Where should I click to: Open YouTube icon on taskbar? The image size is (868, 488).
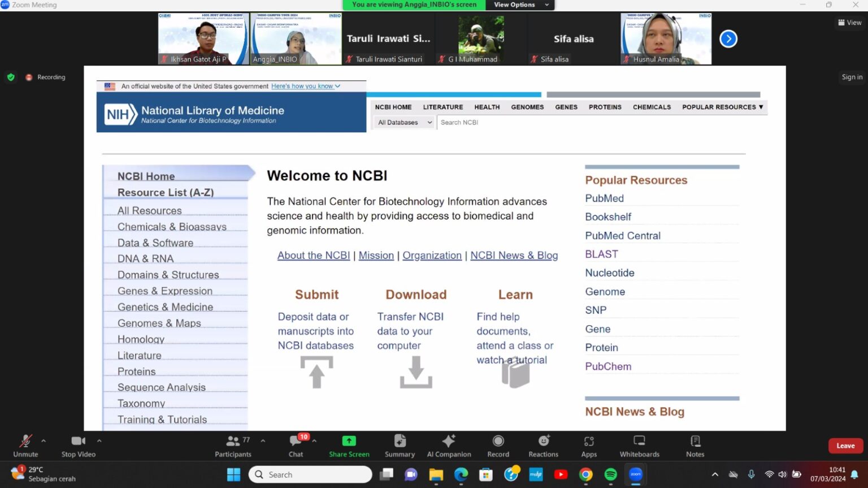coord(561,474)
